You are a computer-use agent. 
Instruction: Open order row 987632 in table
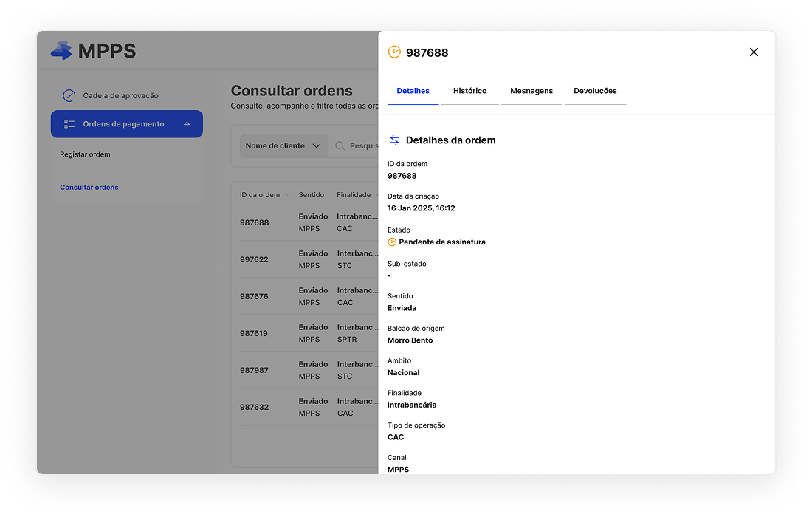coord(254,407)
